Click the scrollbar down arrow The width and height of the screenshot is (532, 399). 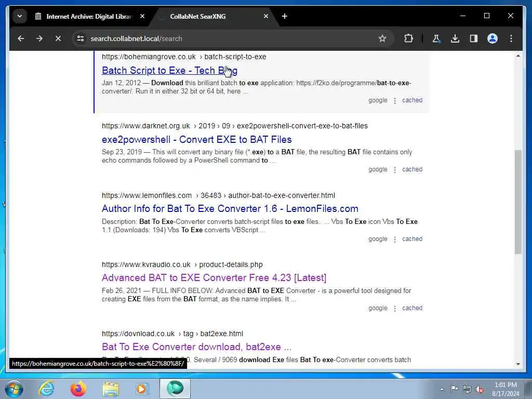click(518, 364)
